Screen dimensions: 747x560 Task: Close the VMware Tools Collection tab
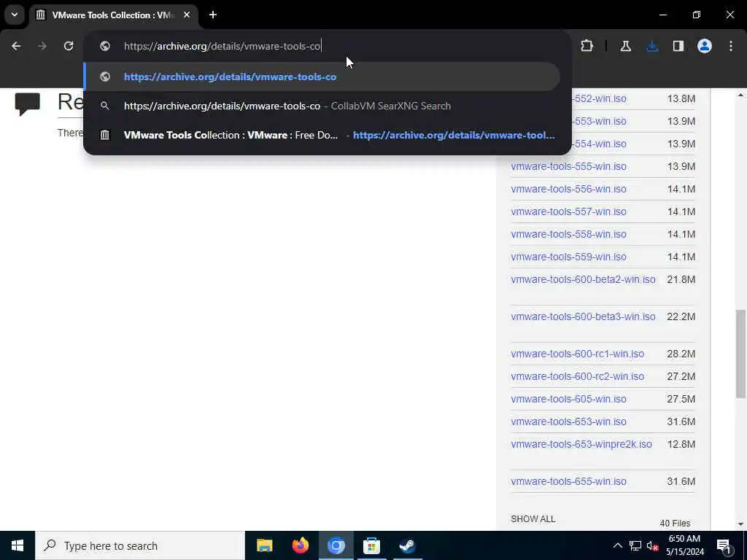click(187, 15)
